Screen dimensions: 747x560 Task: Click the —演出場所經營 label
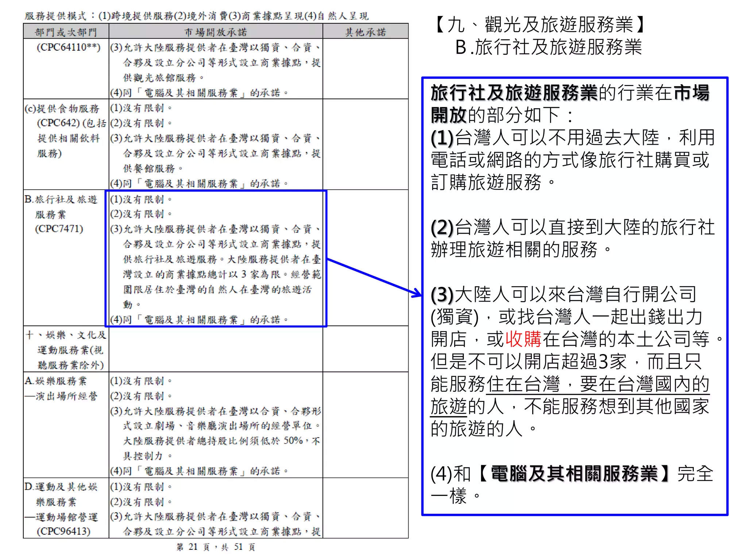(x=61, y=396)
